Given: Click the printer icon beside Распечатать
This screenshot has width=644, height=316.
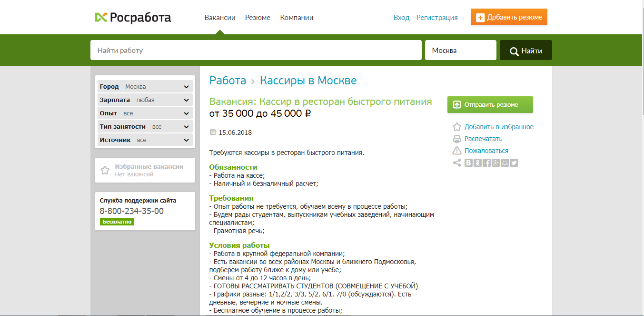Looking at the screenshot, I should (x=456, y=139).
